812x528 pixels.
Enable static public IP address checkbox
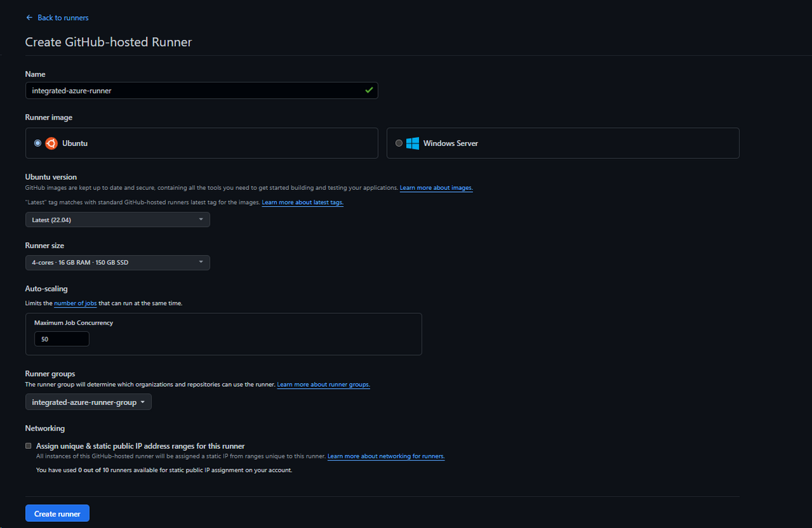(28, 446)
